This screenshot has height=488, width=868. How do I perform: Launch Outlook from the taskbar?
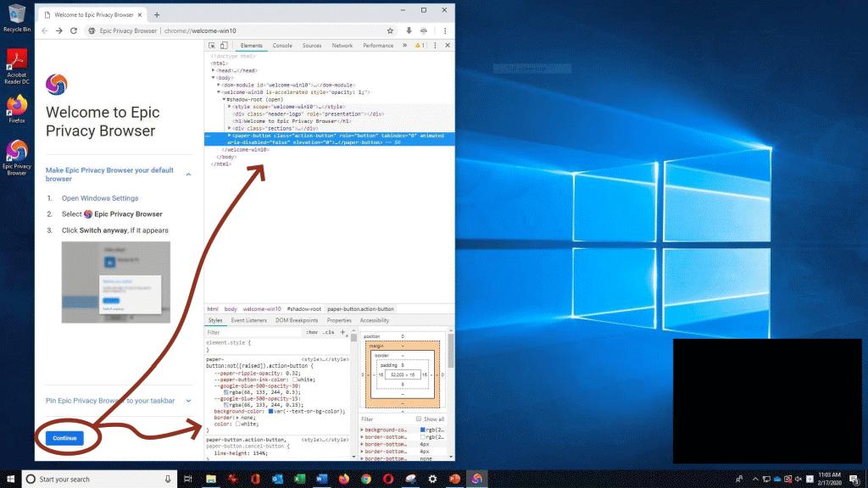[x=277, y=480]
